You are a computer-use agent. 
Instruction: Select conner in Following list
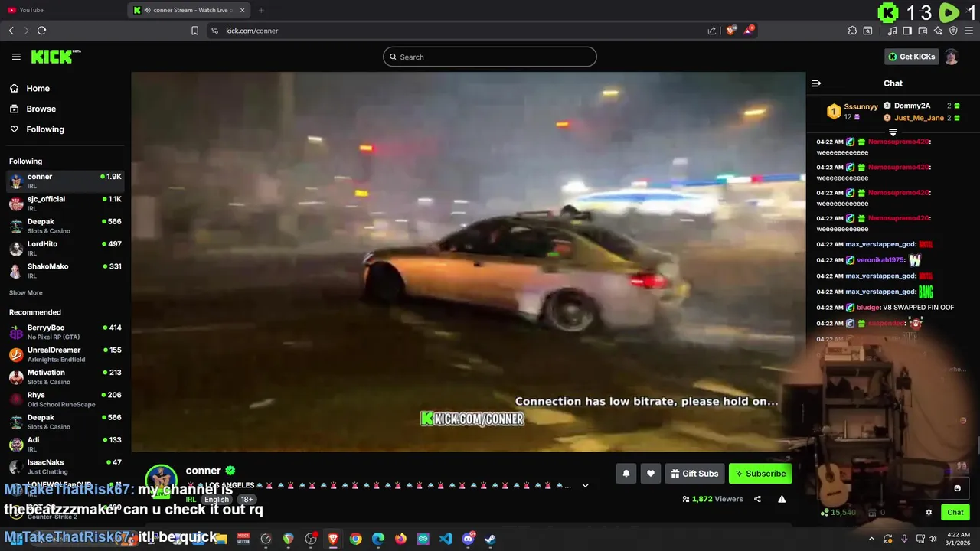click(x=65, y=181)
